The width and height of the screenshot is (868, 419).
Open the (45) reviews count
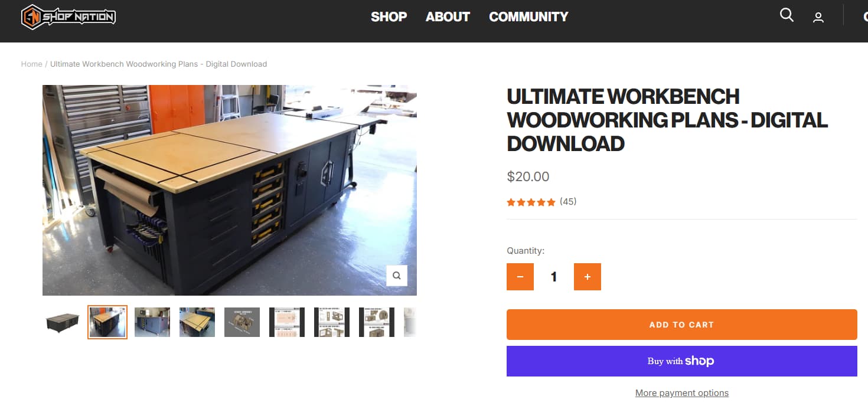[x=568, y=202]
